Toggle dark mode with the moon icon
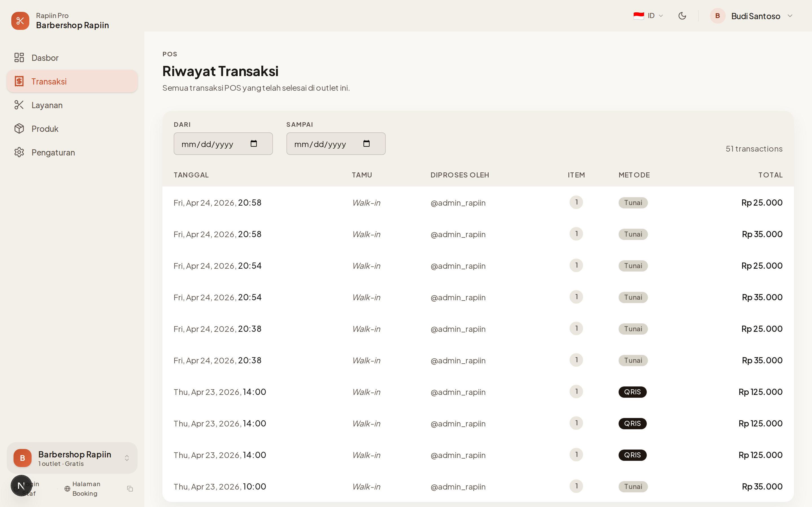The image size is (812, 507). coord(682,16)
